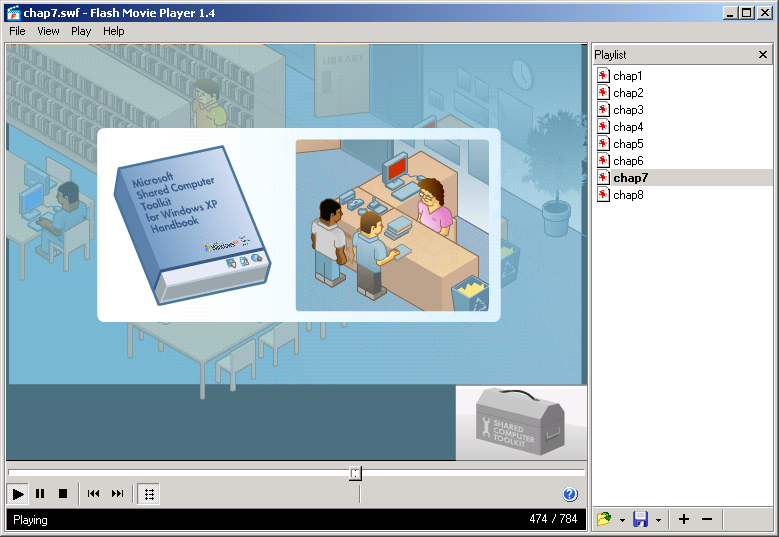Stop the movie playback

pyautogui.click(x=62, y=494)
